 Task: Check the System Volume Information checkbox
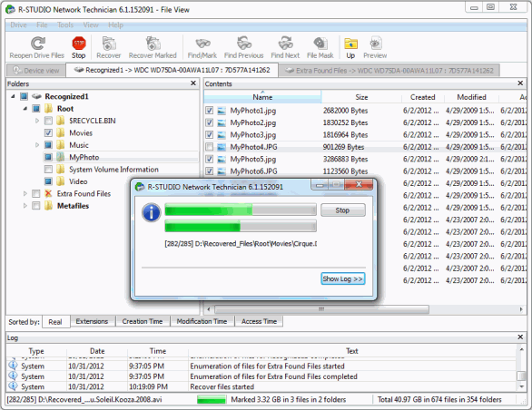(48, 170)
